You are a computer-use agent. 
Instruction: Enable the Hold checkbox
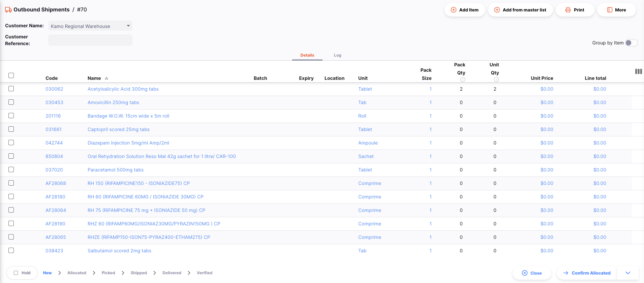(16, 273)
